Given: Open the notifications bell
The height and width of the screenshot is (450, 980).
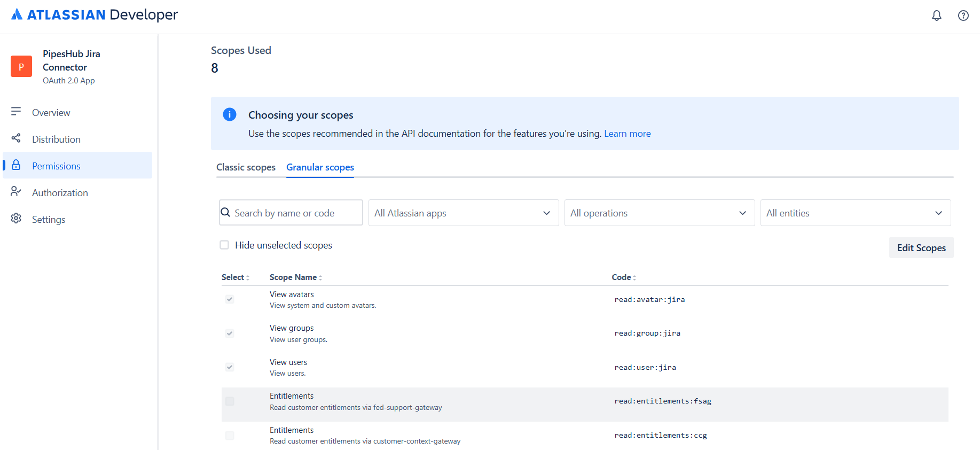Looking at the screenshot, I should (x=937, y=15).
